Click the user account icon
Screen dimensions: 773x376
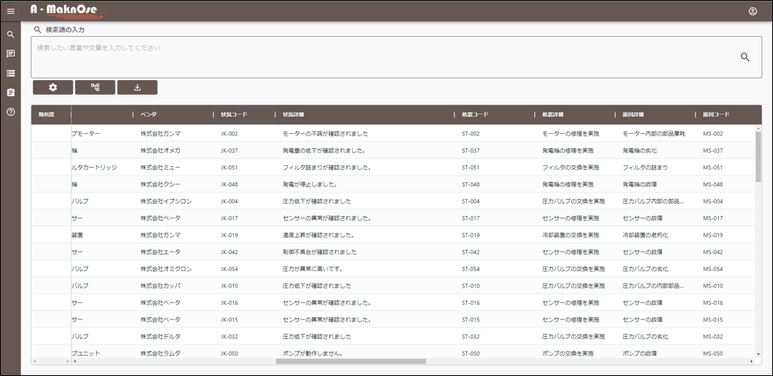(752, 11)
